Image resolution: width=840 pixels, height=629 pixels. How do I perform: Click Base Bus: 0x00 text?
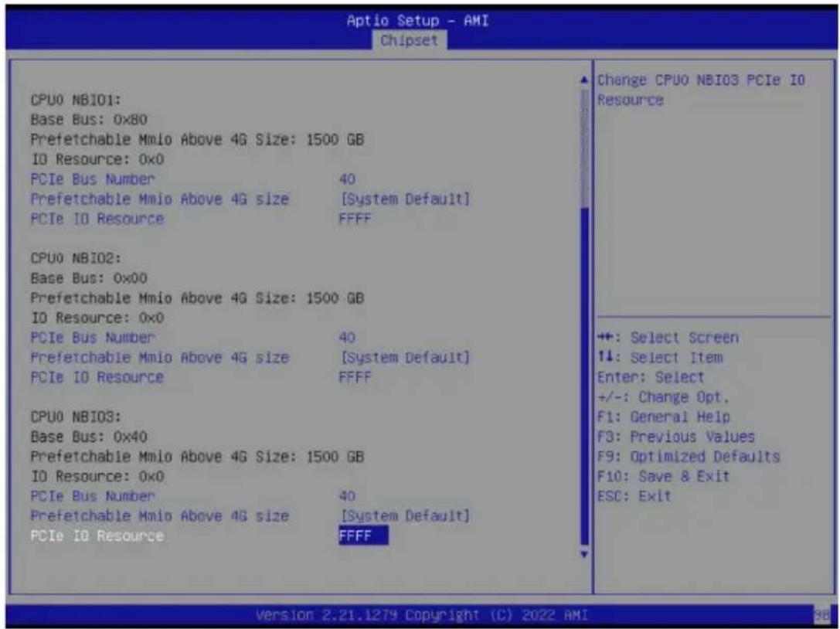(x=89, y=278)
